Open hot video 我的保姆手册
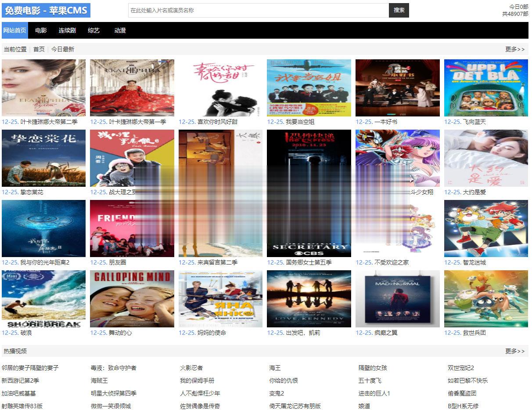 point(197,381)
